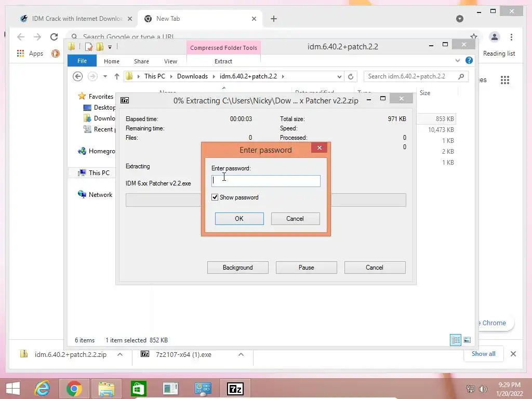Refresh the Explorer folder view

pos(351,77)
